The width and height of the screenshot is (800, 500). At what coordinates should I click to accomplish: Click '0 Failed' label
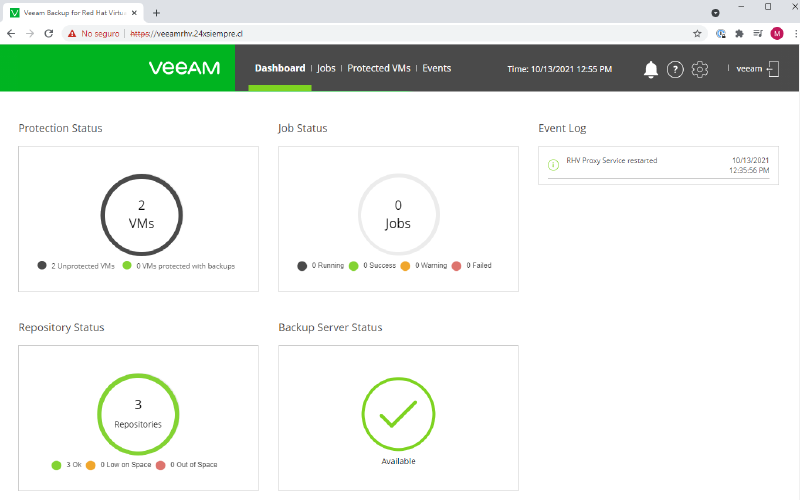pyautogui.click(x=479, y=265)
